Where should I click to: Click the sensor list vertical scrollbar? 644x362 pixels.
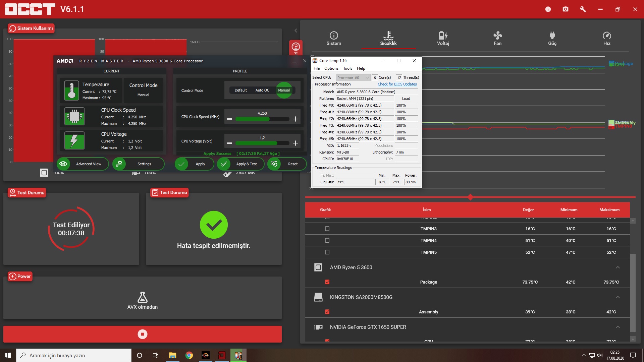click(633, 293)
